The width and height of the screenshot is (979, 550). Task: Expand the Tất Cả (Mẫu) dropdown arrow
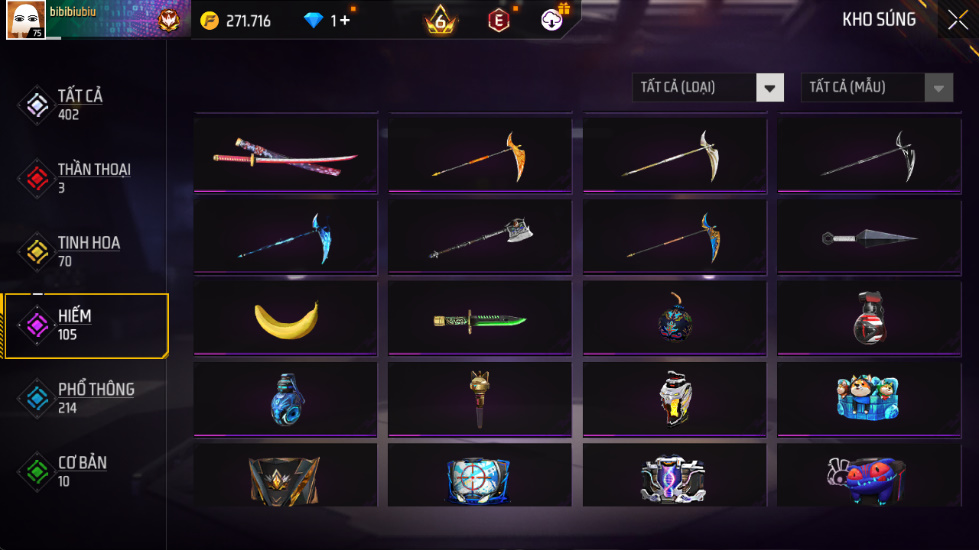click(x=938, y=87)
